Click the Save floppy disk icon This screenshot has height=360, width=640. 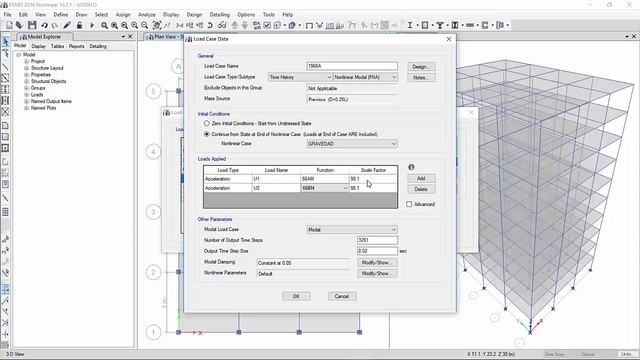[32, 25]
